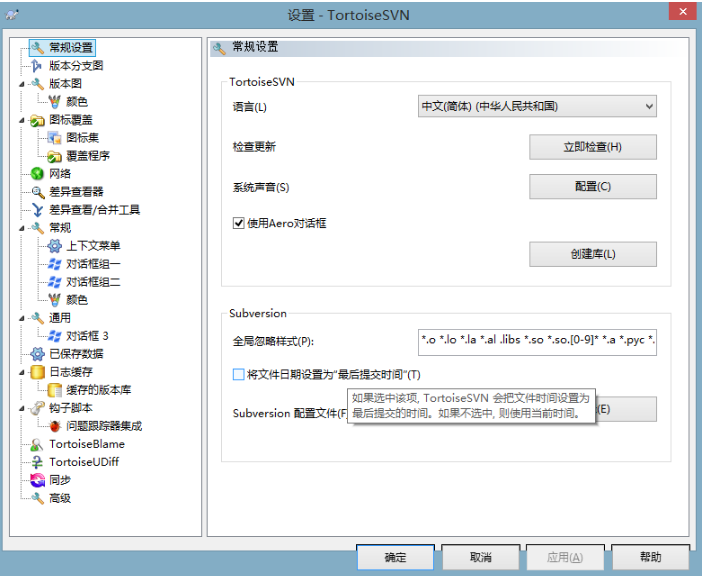Image resolution: width=708 pixels, height=576 pixels.
Task: Select 已保存数据 in the tree
Action: click(76, 354)
